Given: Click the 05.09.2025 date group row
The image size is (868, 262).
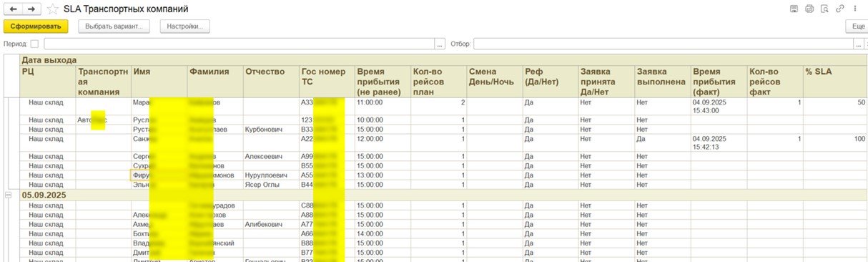Looking at the screenshot, I should [x=443, y=195].
